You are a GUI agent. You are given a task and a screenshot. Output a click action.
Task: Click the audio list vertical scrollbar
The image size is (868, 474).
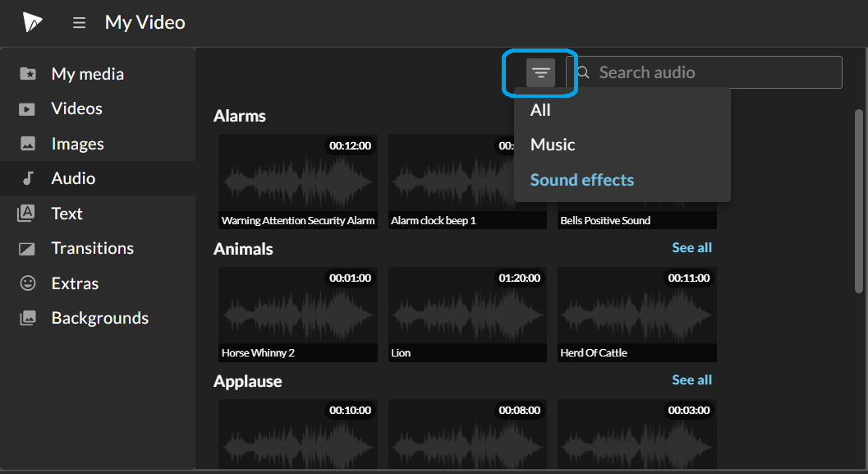click(x=859, y=201)
